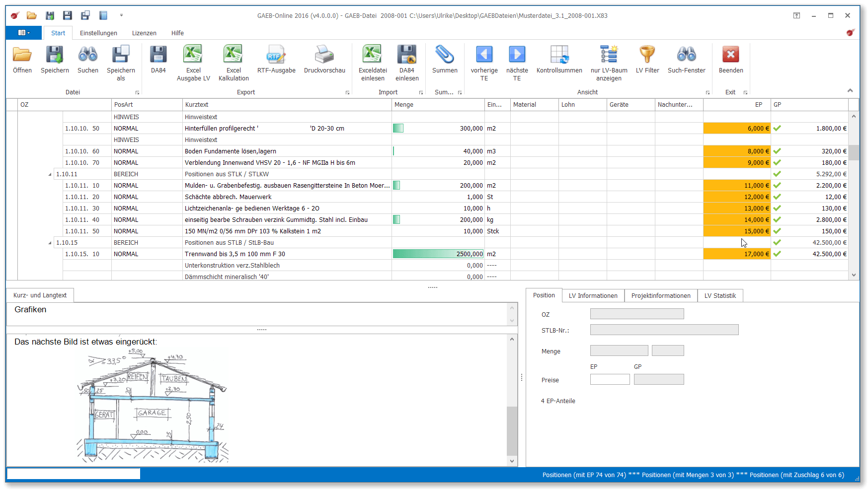The height and width of the screenshot is (490, 868).
Task: Click green checkmark for position 1.10.15. 10
Action: (777, 254)
